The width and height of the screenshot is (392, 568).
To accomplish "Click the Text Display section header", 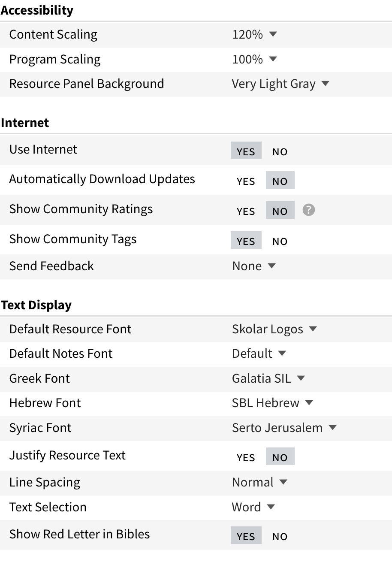I will [36, 305].
